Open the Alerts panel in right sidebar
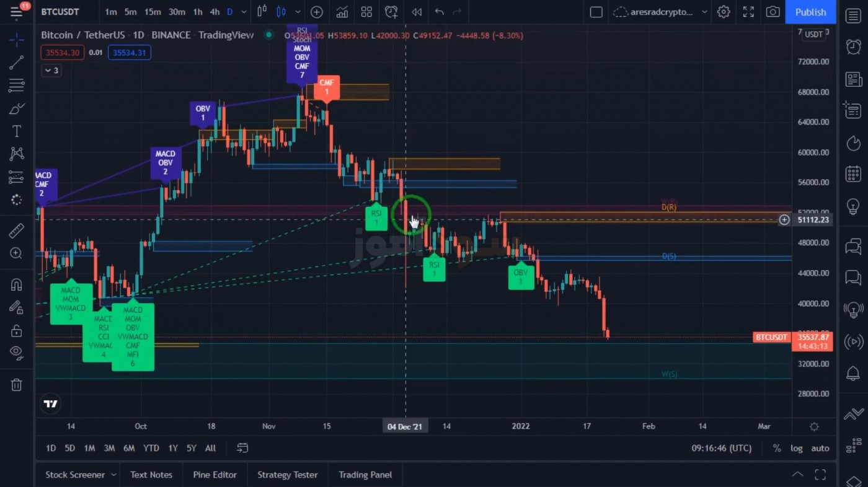The image size is (868, 487). coord(854,46)
